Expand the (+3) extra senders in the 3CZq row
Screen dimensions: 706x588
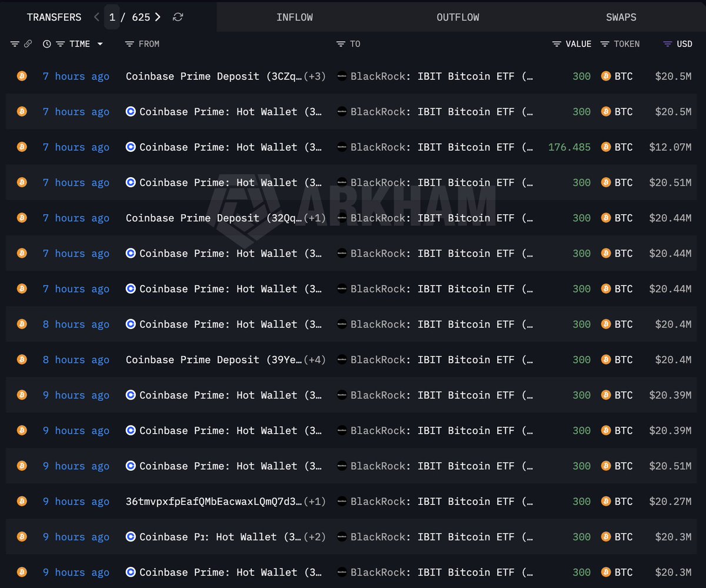(315, 76)
